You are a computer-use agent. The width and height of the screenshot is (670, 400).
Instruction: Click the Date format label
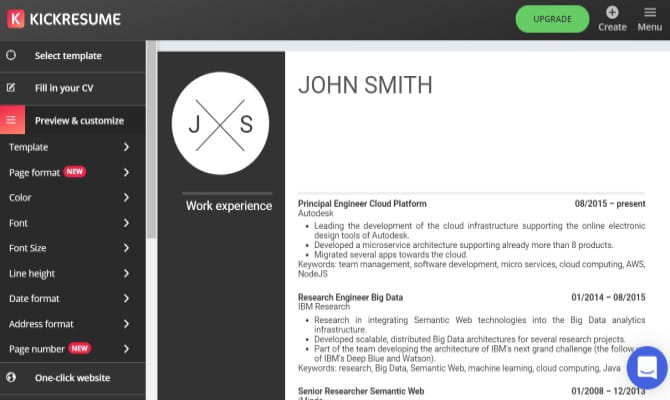(34, 298)
